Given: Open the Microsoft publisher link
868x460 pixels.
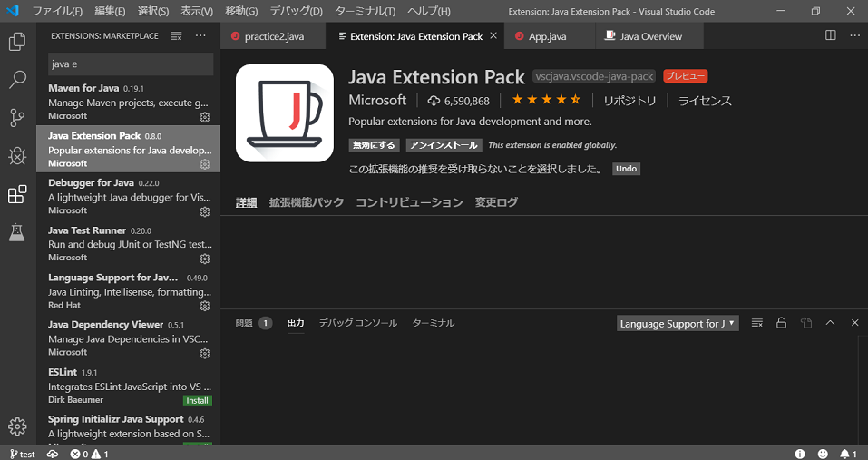Looking at the screenshot, I should [377, 100].
